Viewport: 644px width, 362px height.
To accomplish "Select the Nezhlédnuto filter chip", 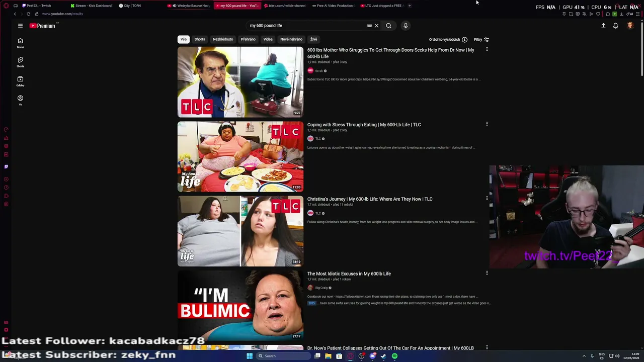I will 223,39.
